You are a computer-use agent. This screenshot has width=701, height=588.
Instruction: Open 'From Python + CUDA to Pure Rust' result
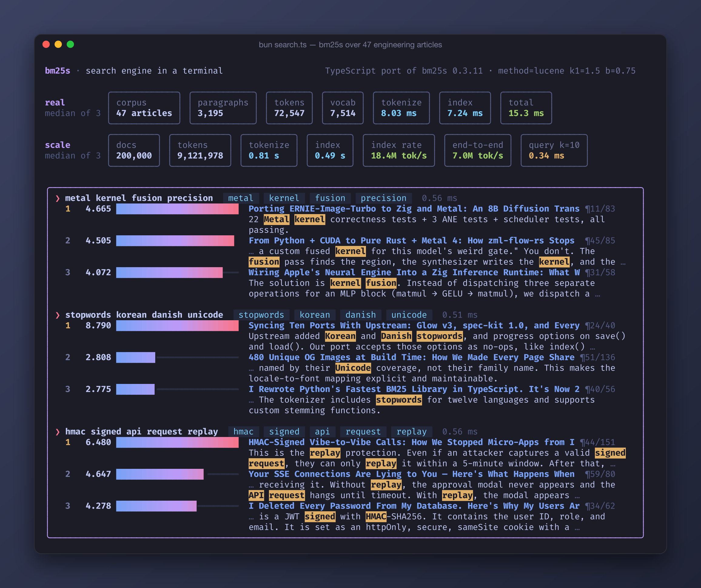coord(411,240)
